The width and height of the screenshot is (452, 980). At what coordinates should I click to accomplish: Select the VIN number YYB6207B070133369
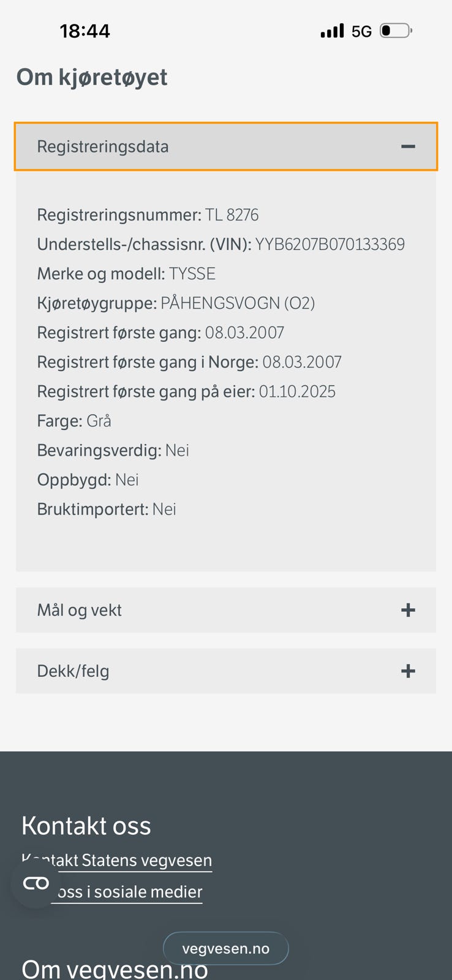tap(330, 244)
